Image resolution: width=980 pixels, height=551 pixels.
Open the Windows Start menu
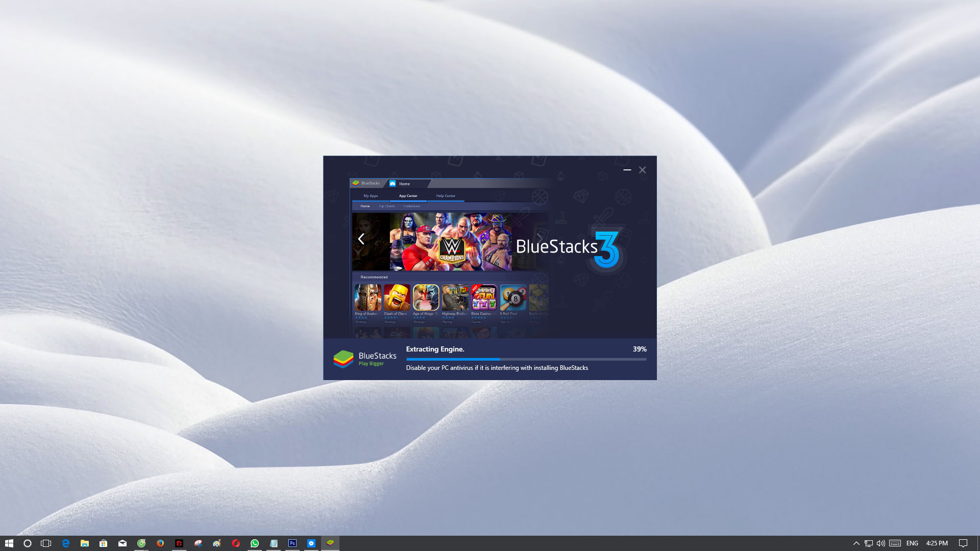[x=9, y=543]
